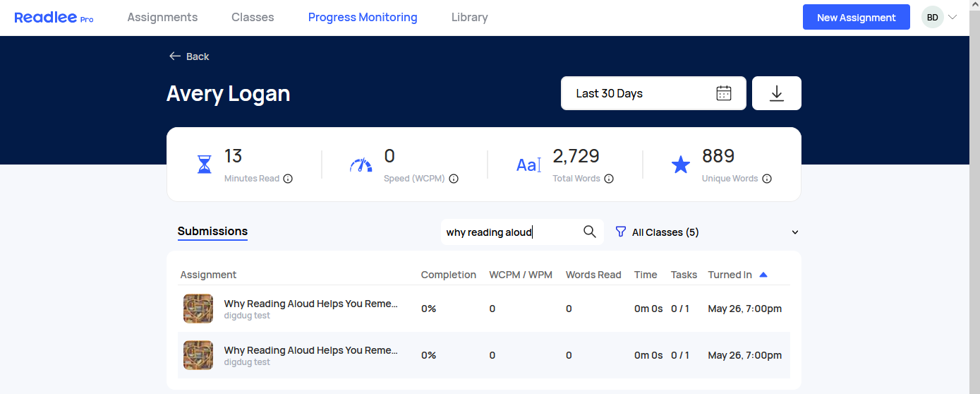Toggle the Turned In sort arrow
980x394 pixels.
pyautogui.click(x=763, y=275)
